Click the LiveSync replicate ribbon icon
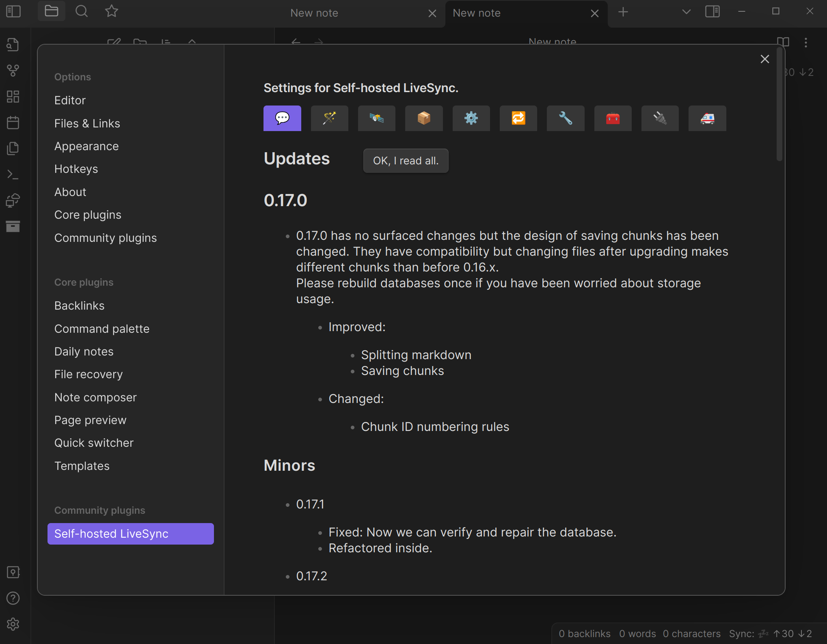Viewport: 827px width, 644px height. (13, 200)
